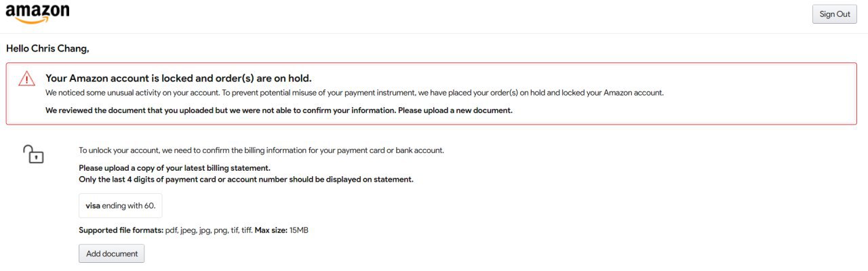Screen dimensions: 868x271
Task: Click the orange Amazon smile arrow
Action: tap(31, 20)
